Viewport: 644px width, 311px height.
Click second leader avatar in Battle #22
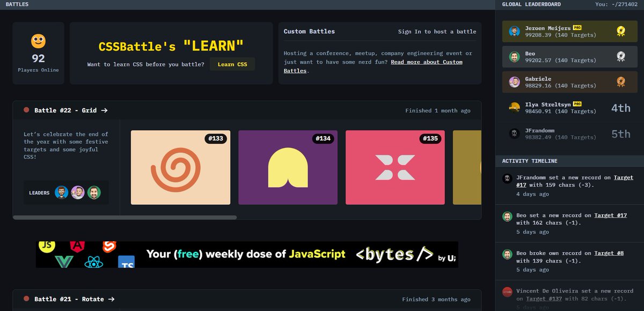tap(78, 192)
